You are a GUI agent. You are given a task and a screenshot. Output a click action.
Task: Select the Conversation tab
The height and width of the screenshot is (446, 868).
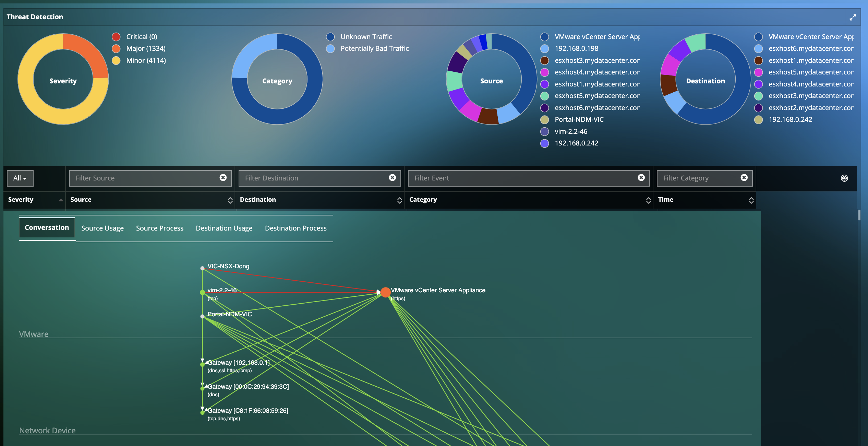(47, 227)
